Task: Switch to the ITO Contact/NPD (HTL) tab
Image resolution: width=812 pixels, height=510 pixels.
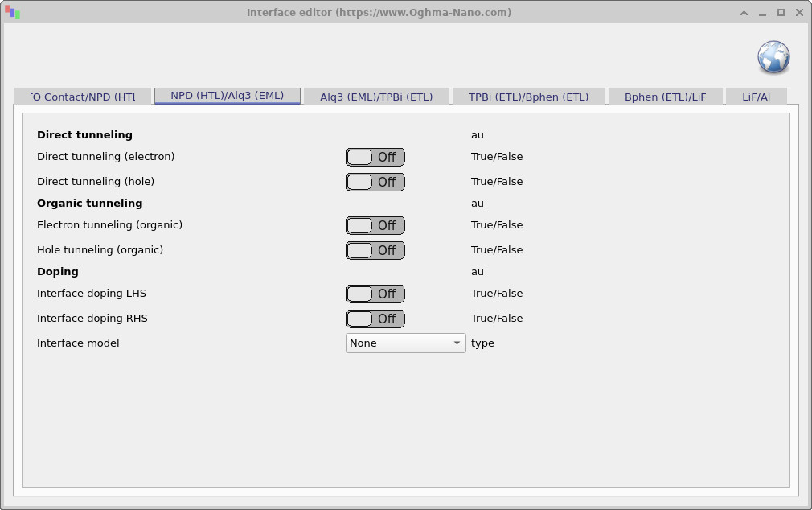Action: tap(83, 96)
